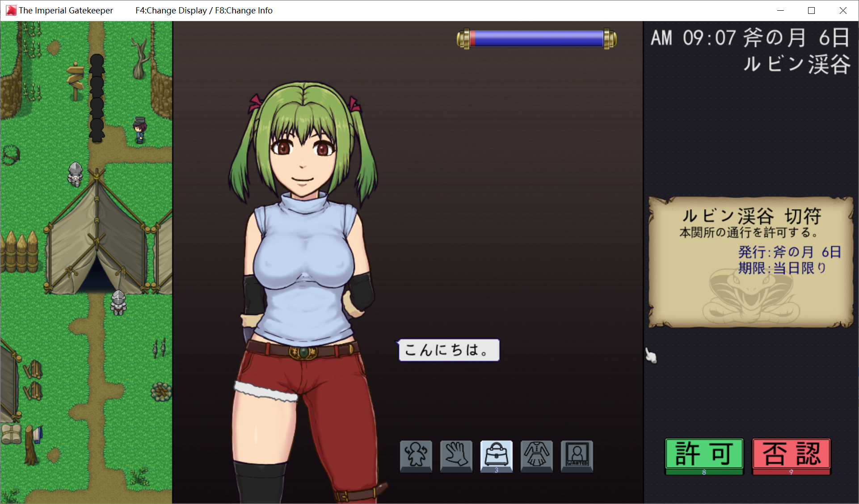
Task: Select the dress clothing-check icon
Action: 537,456
